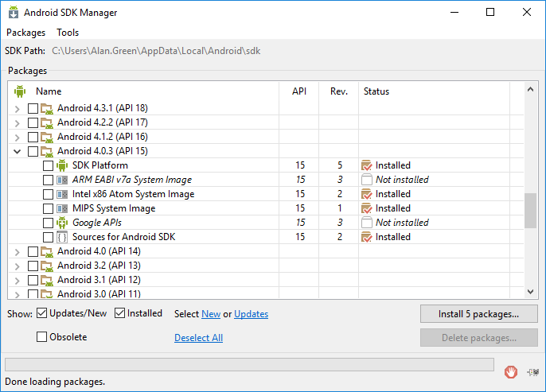Click the red stop hand icon
This screenshot has height=392, width=546.
click(x=511, y=371)
